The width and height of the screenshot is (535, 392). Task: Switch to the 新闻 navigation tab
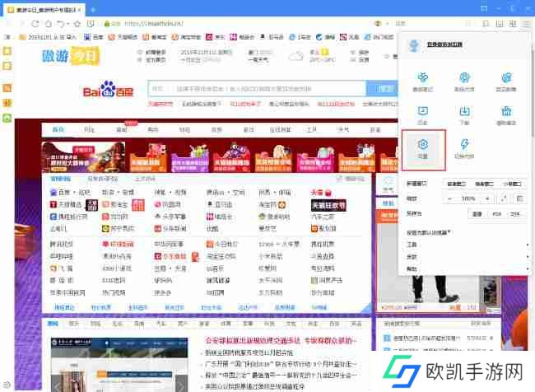point(122,130)
